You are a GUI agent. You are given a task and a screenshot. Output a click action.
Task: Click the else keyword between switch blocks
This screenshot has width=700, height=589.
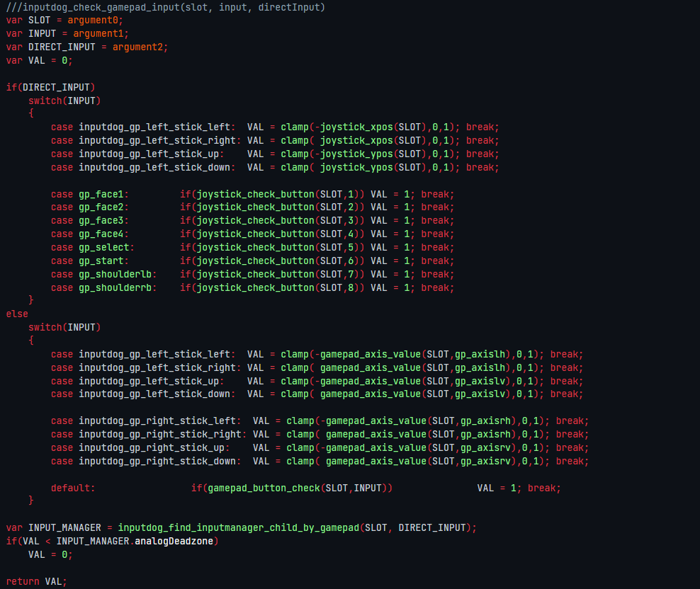click(x=16, y=314)
